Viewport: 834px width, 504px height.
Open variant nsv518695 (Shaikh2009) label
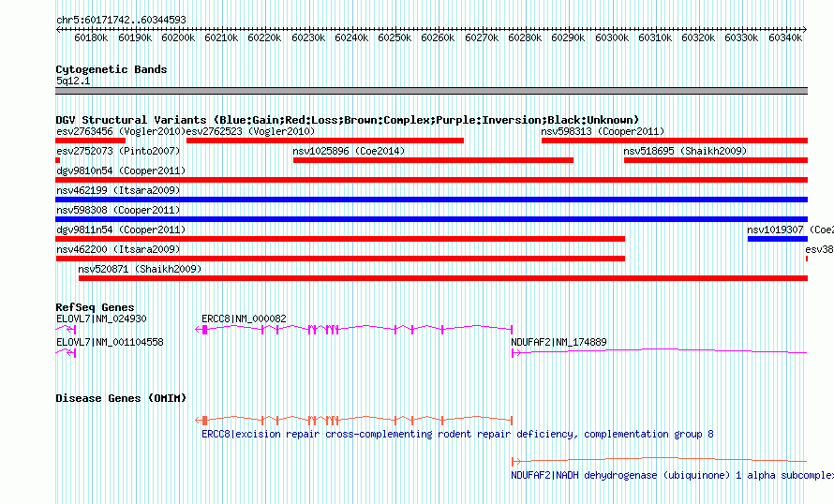[685, 151]
